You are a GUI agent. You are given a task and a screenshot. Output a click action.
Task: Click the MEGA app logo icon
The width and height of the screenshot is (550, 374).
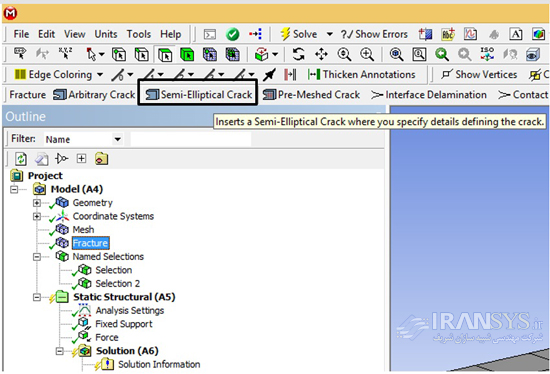click(11, 13)
